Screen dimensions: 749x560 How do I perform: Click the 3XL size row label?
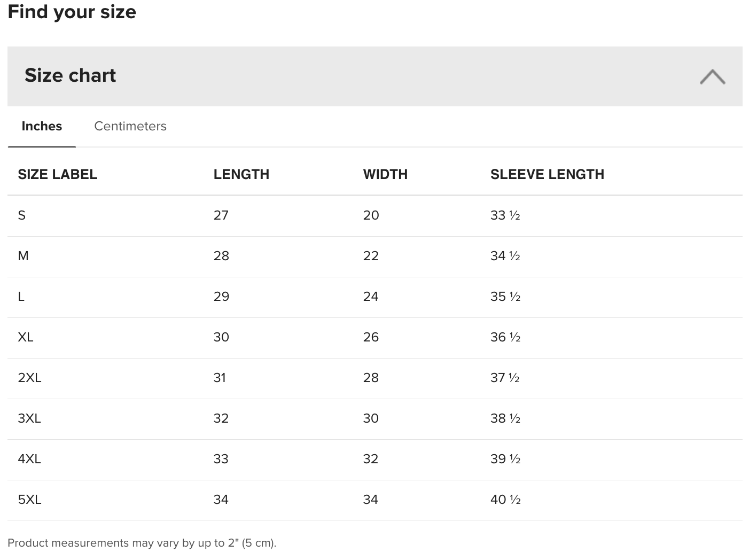point(29,418)
